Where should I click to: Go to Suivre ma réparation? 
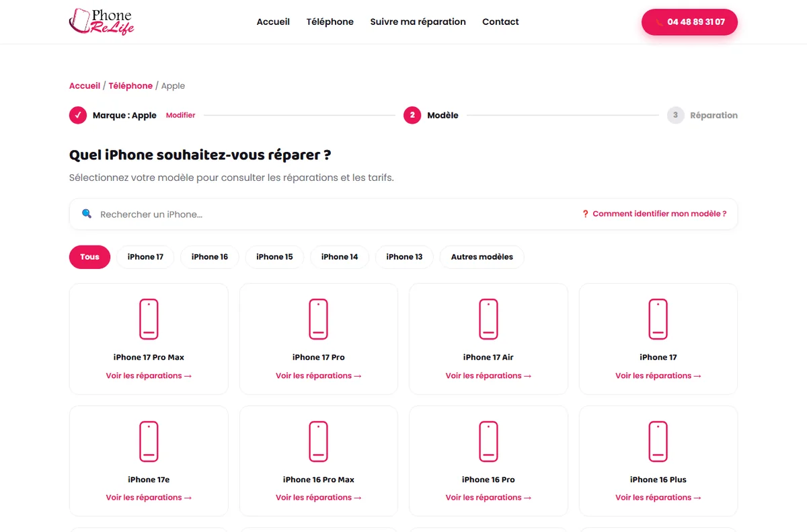[x=418, y=22]
